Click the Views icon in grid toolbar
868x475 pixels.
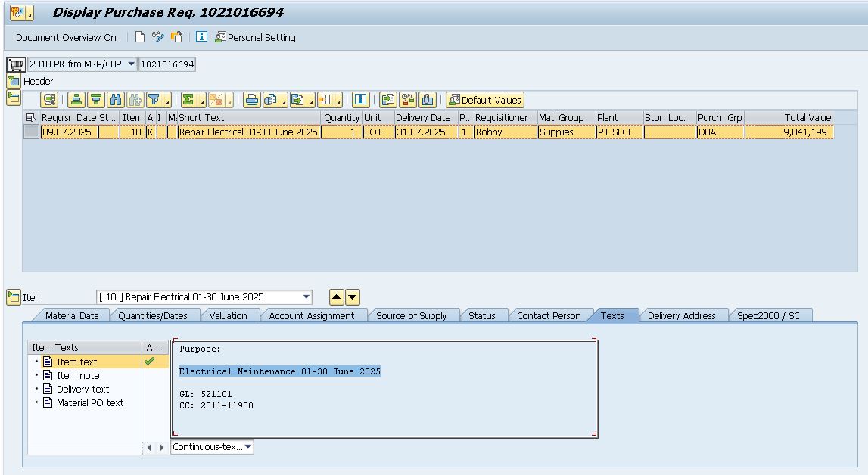(x=271, y=100)
